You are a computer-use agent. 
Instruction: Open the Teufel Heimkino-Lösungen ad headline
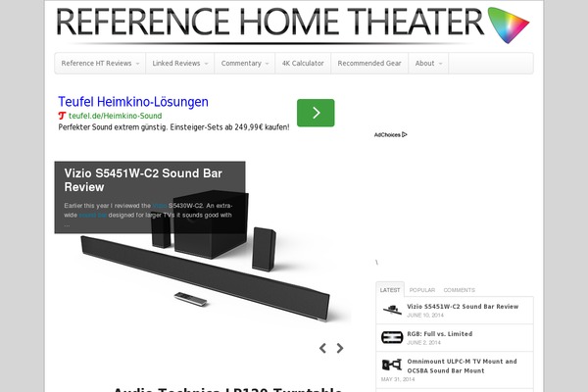[x=133, y=102]
